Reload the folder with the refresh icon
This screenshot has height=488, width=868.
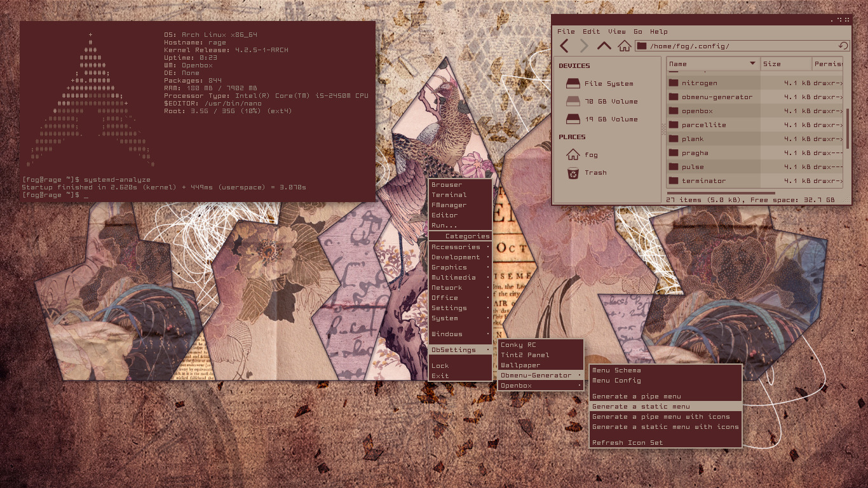843,46
